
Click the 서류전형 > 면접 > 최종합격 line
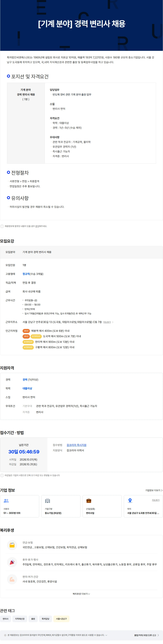tap(24, 181)
